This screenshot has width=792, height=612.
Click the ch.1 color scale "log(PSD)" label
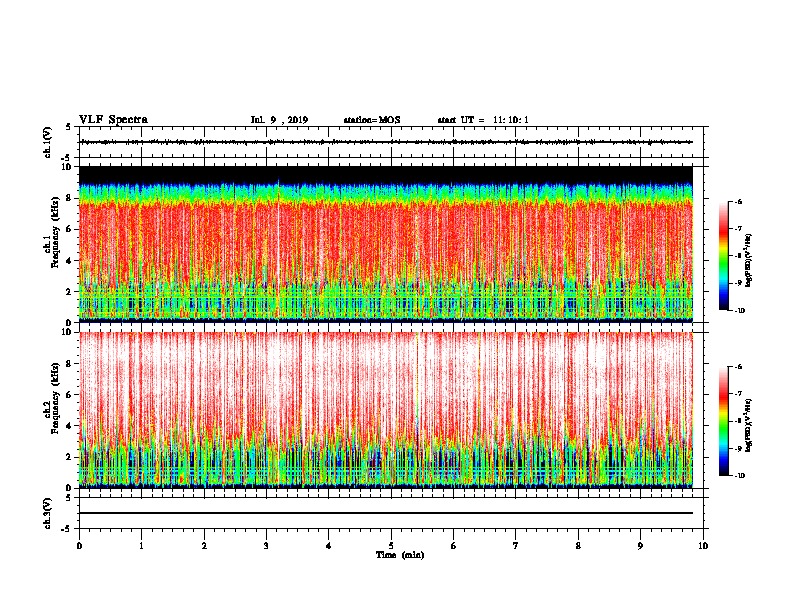coord(749,261)
